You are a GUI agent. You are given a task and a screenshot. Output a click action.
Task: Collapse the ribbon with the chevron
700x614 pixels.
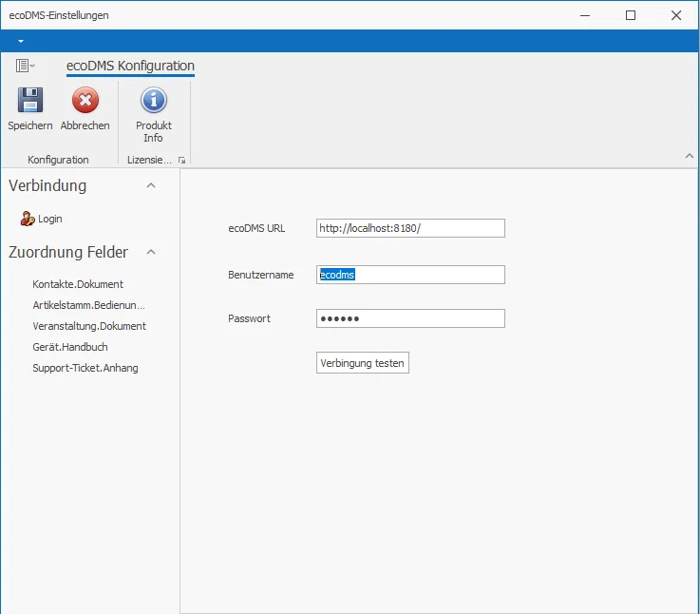tap(690, 156)
